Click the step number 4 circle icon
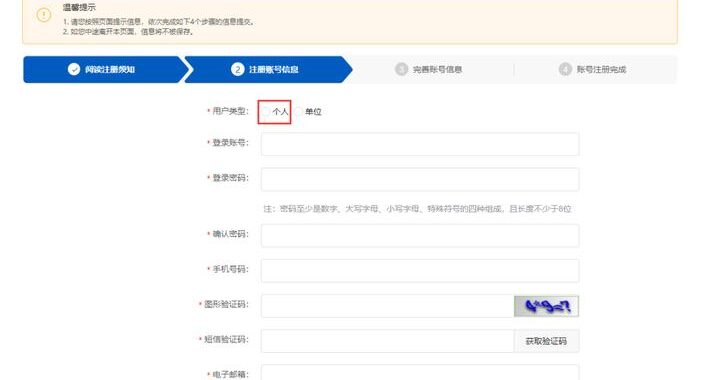 point(565,69)
